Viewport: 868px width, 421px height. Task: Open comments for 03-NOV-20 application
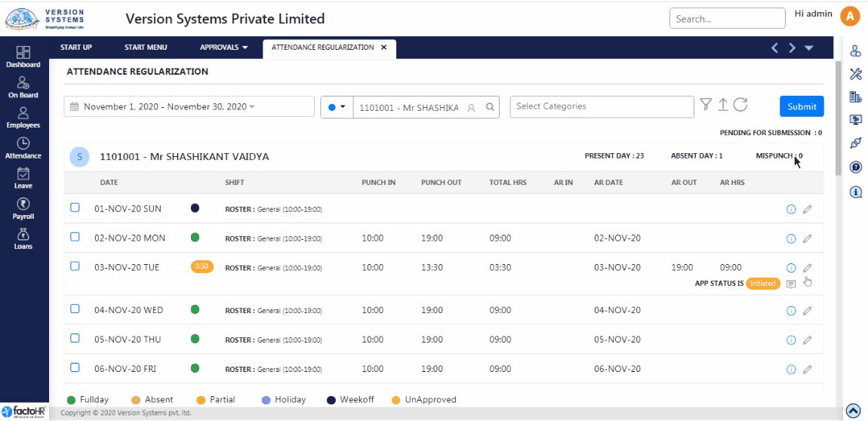click(791, 284)
